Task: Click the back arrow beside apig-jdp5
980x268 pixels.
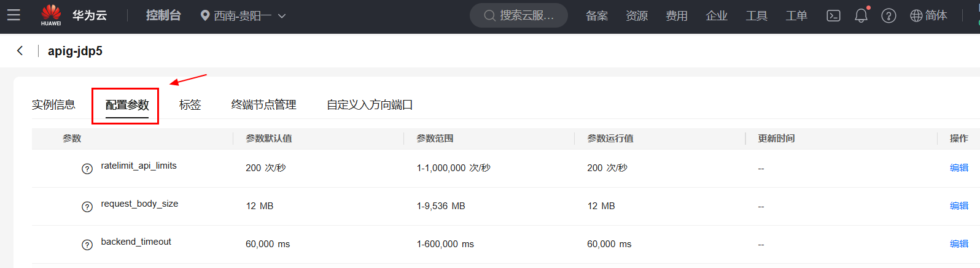Action: pos(20,51)
